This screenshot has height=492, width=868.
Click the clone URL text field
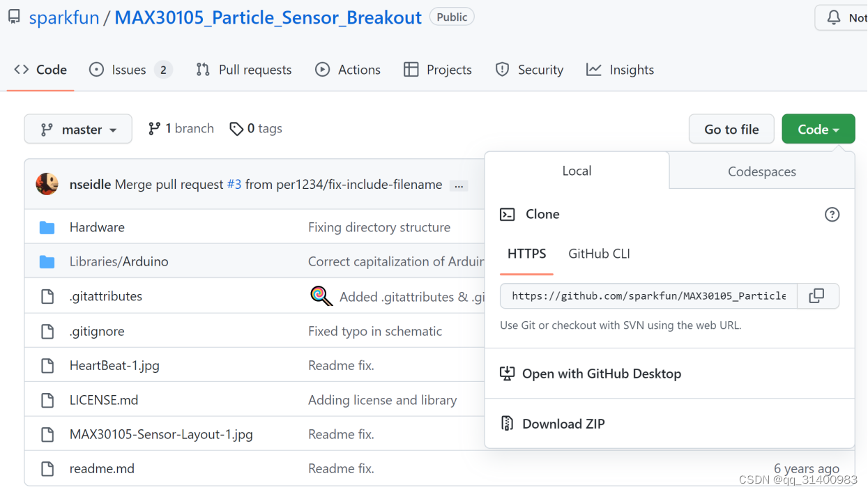click(x=648, y=295)
